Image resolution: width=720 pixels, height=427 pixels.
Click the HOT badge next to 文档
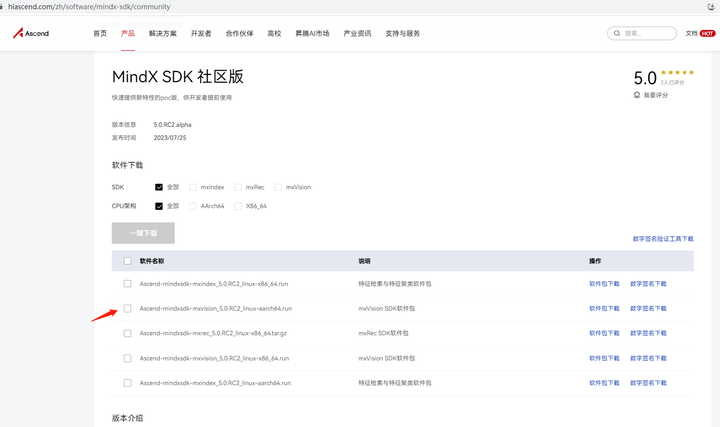pos(707,33)
